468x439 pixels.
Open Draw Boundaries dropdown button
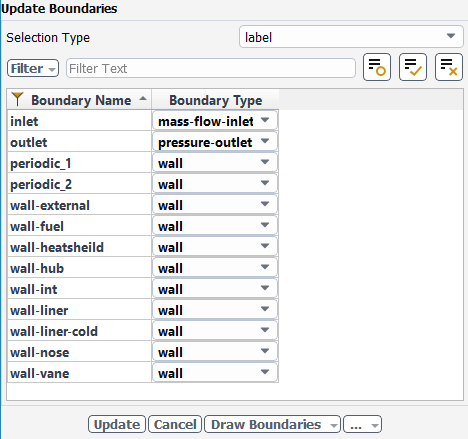pyautogui.click(x=272, y=424)
